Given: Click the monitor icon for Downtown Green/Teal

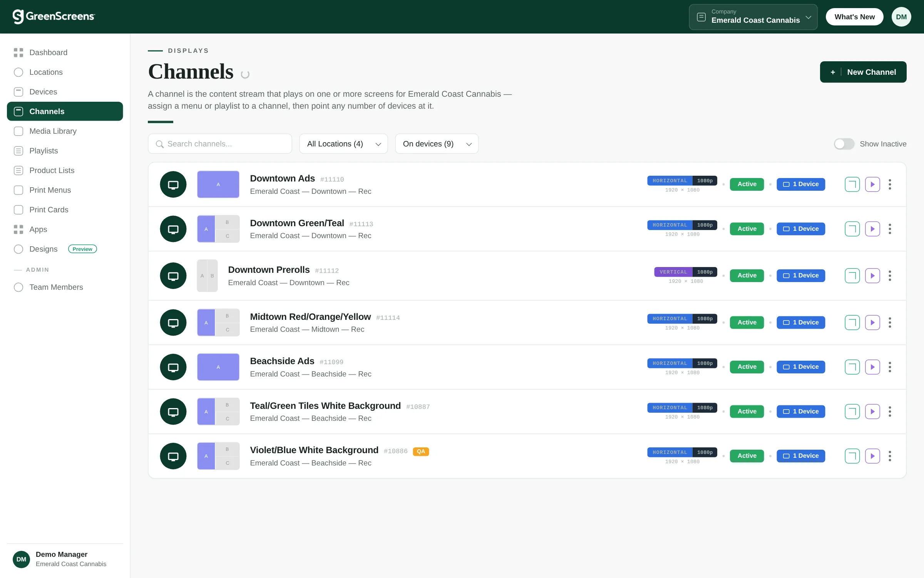Looking at the screenshot, I should point(173,229).
